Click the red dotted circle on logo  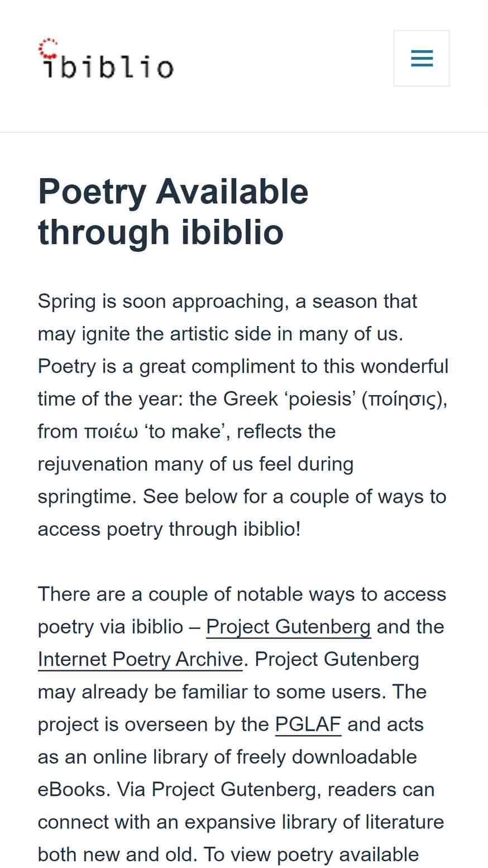tap(48, 48)
